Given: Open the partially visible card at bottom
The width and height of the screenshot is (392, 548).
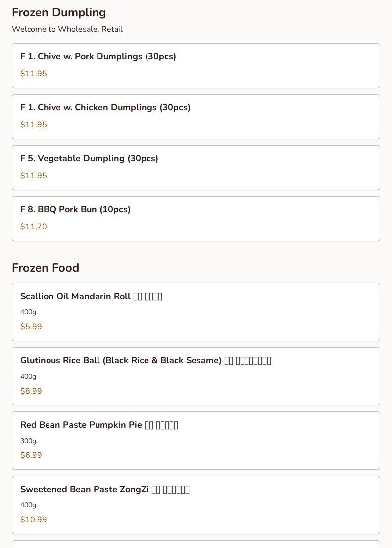Looking at the screenshot, I should click(196, 544).
